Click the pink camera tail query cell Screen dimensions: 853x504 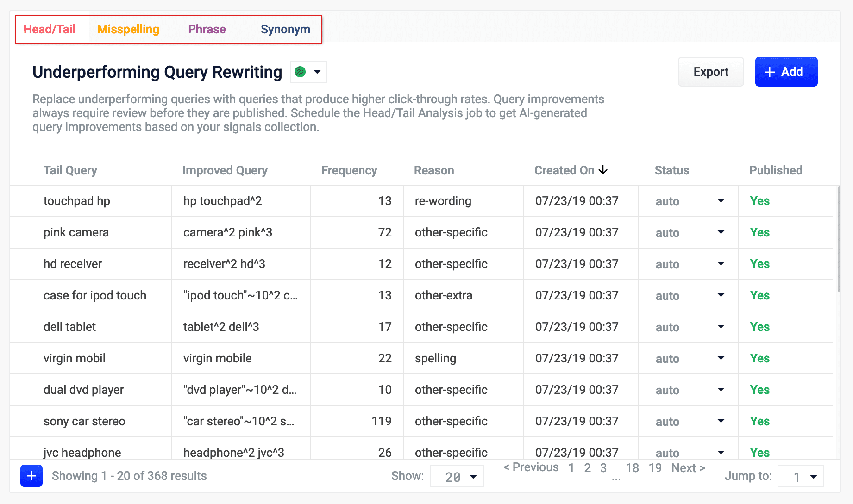[x=91, y=232]
